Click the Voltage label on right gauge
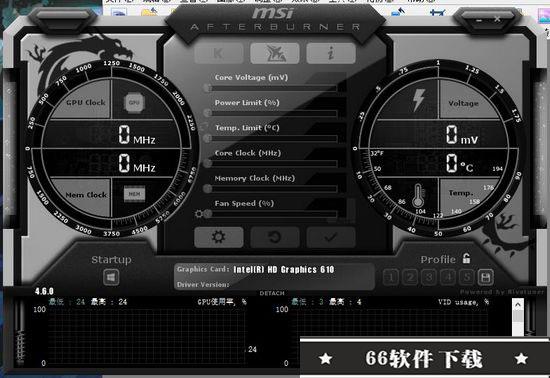 coord(463,103)
